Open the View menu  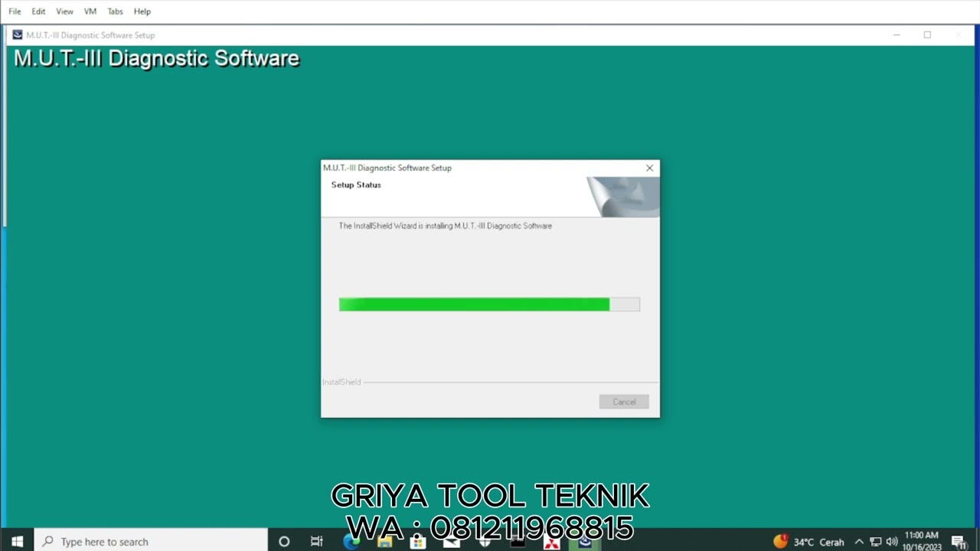click(x=64, y=11)
